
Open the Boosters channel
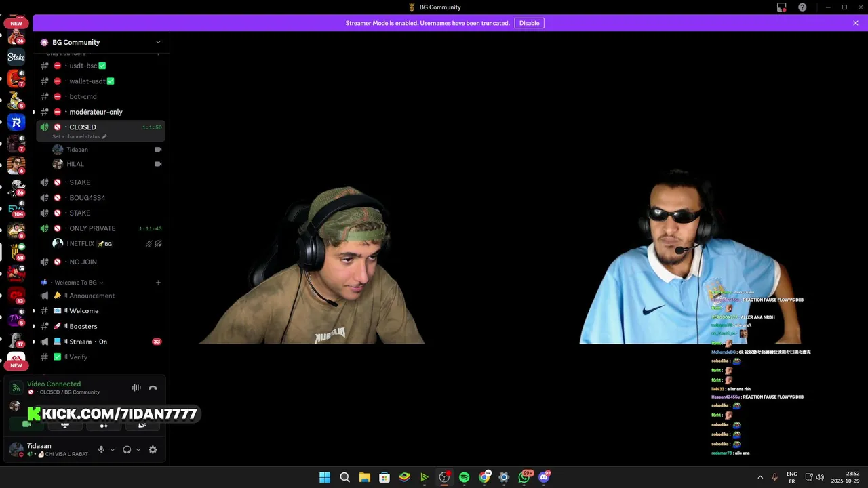(100, 326)
